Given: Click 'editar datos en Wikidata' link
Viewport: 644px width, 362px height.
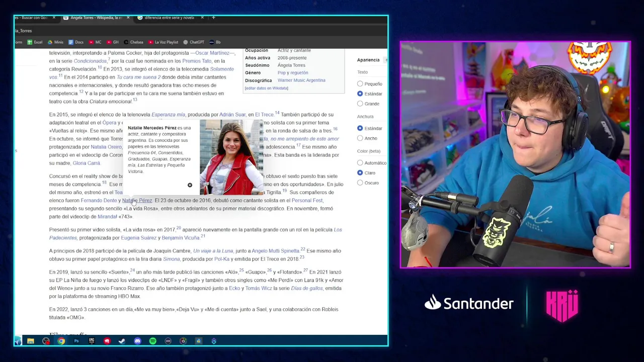Looking at the screenshot, I should [267, 88].
